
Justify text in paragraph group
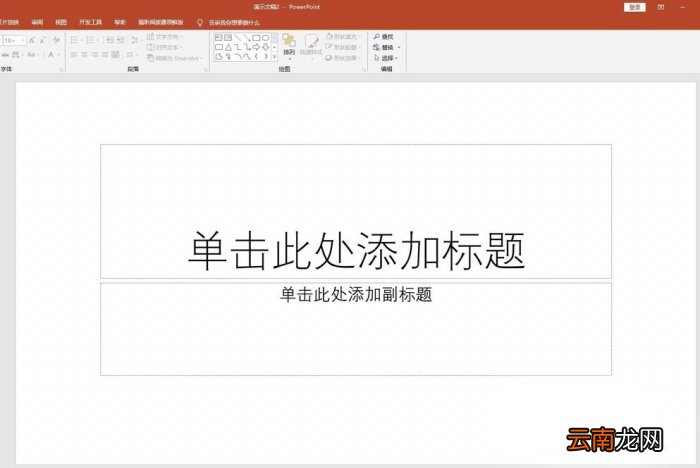[105, 54]
